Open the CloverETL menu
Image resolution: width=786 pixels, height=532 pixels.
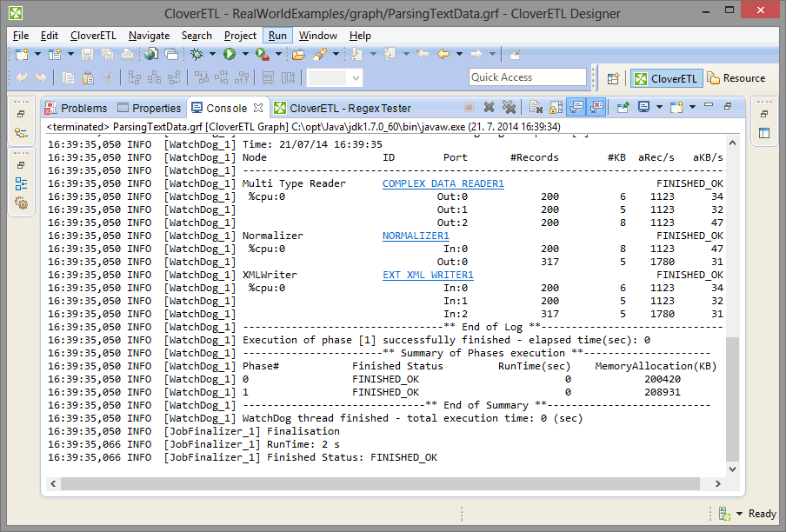93,36
